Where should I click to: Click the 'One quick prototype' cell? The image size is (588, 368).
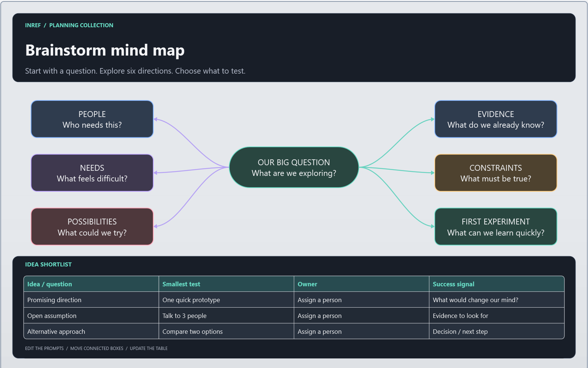[226, 300]
